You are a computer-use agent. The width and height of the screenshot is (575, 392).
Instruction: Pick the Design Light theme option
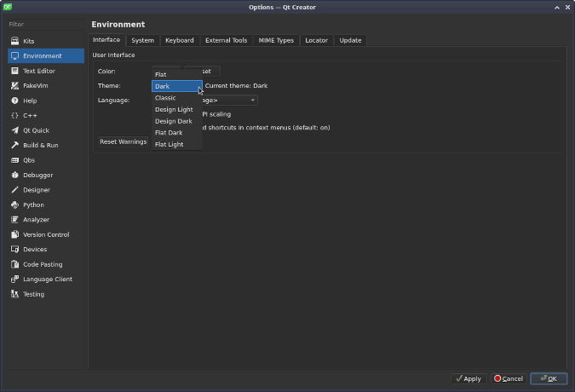tap(174, 109)
